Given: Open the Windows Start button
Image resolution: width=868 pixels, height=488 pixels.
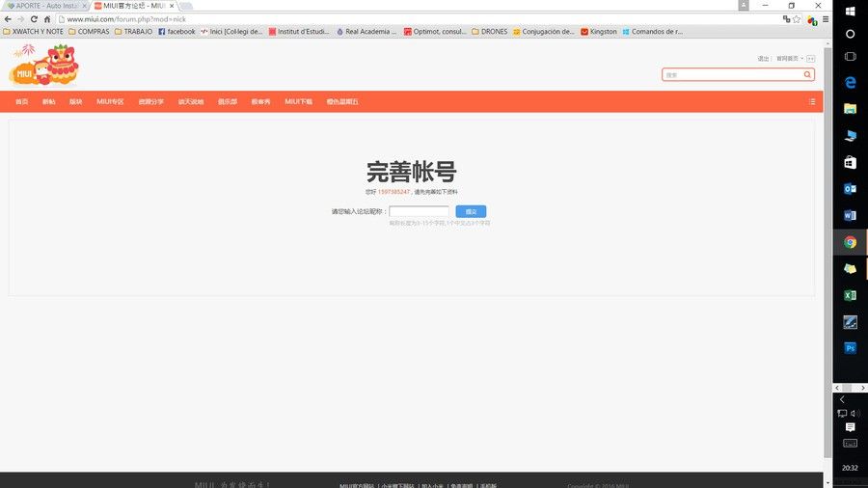Looking at the screenshot, I should pos(851,11).
